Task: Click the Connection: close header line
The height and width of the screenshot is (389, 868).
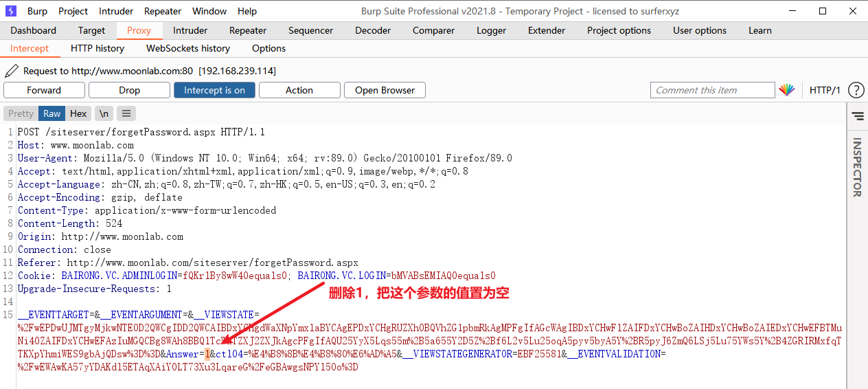Action: (65, 249)
